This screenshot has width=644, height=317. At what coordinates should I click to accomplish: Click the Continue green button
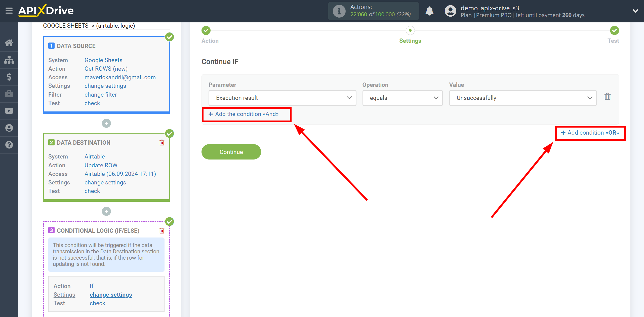[231, 152]
